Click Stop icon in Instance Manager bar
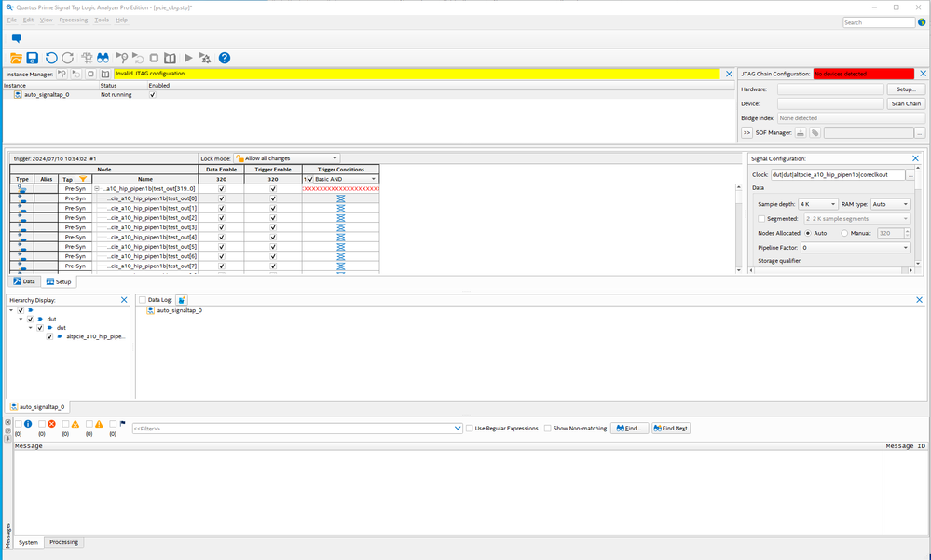The height and width of the screenshot is (560, 931). (90, 75)
